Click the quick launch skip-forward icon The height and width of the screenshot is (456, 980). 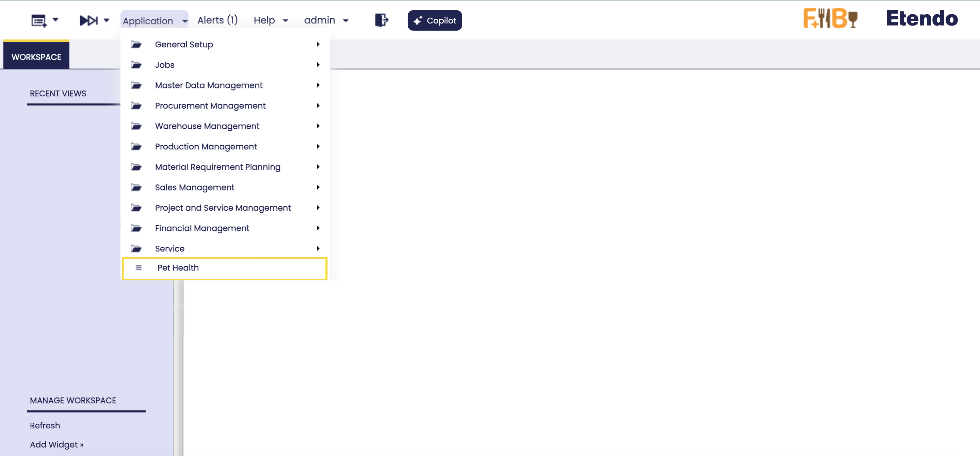88,20
